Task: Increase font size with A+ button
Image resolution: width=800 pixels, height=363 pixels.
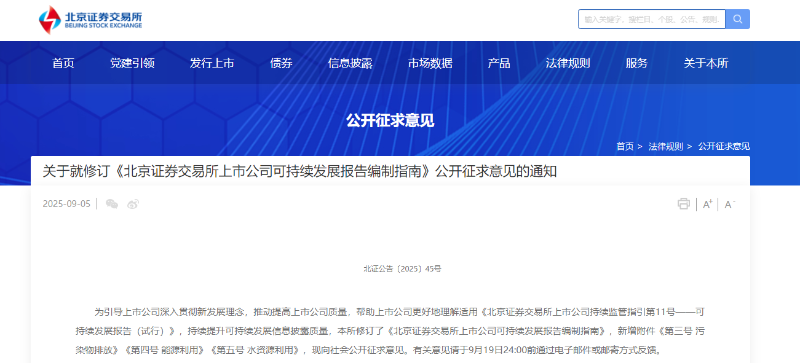Action: pos(707,204)
